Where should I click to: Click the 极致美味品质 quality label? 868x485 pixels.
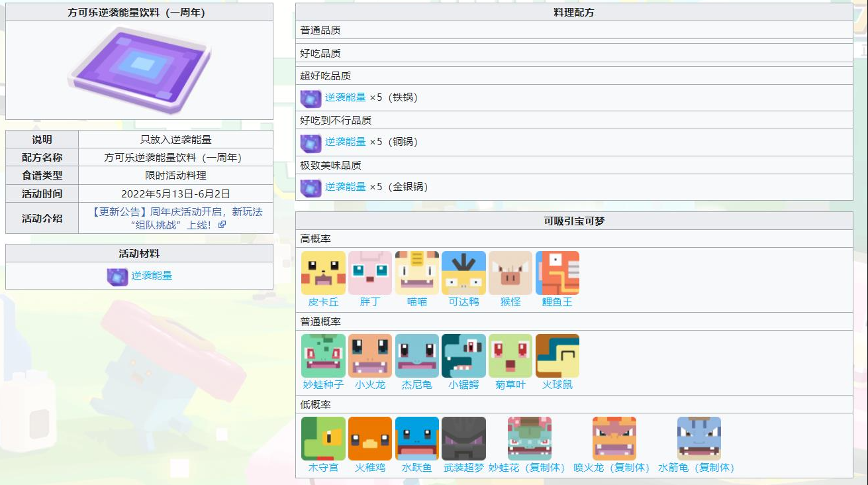coord(330,165)
